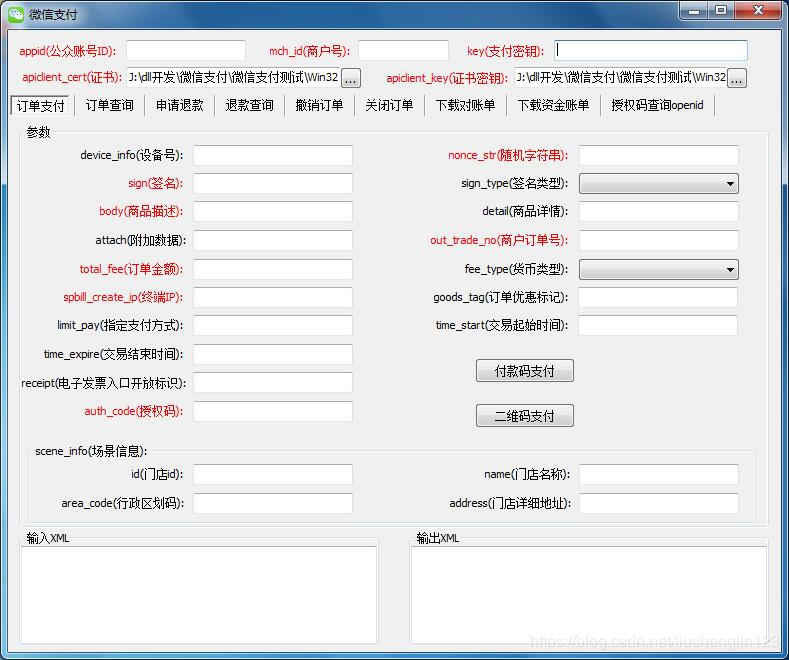Switch to the 授权码查询openid tab
Screen dimensions: 789x660
click(657, 105)
